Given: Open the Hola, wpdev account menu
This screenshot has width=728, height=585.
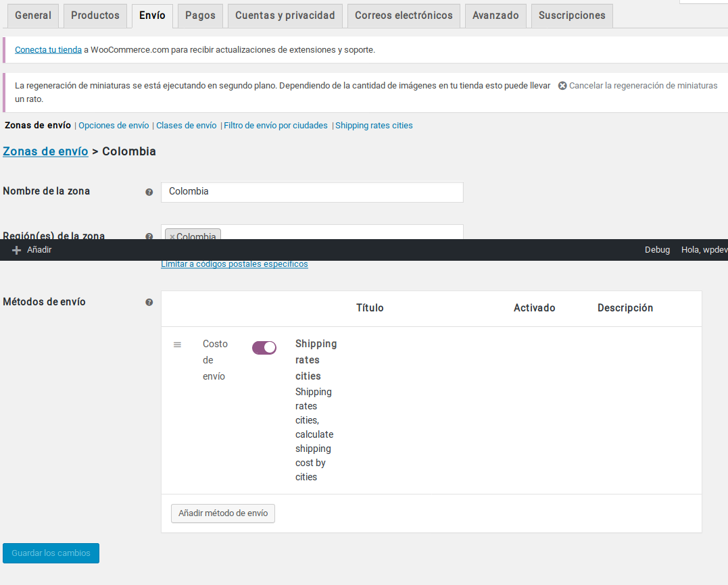Looking at the screenshot, I should click(x=704, y=250).
